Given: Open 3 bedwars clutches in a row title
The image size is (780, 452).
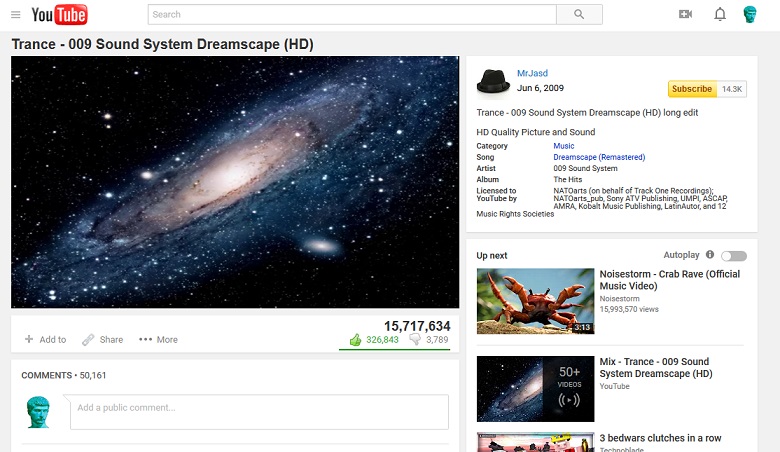Looking at the screenshot, I should pos(660,438).
